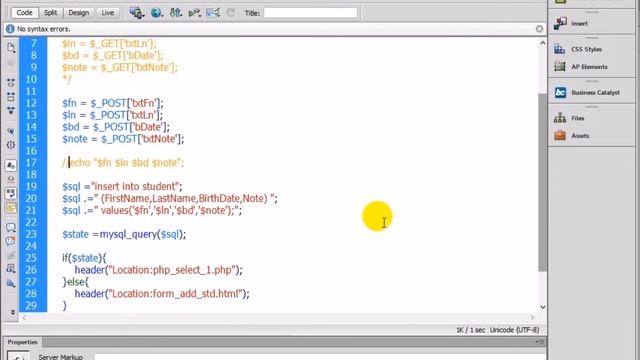
Task: Click the Remove Comment icon
Action: tap(11, 241)
